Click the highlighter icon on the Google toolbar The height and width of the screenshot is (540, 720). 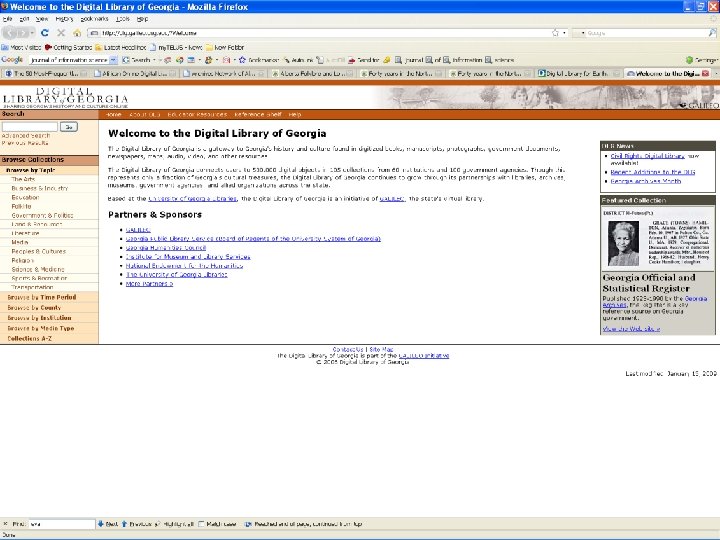click(387, 60)
